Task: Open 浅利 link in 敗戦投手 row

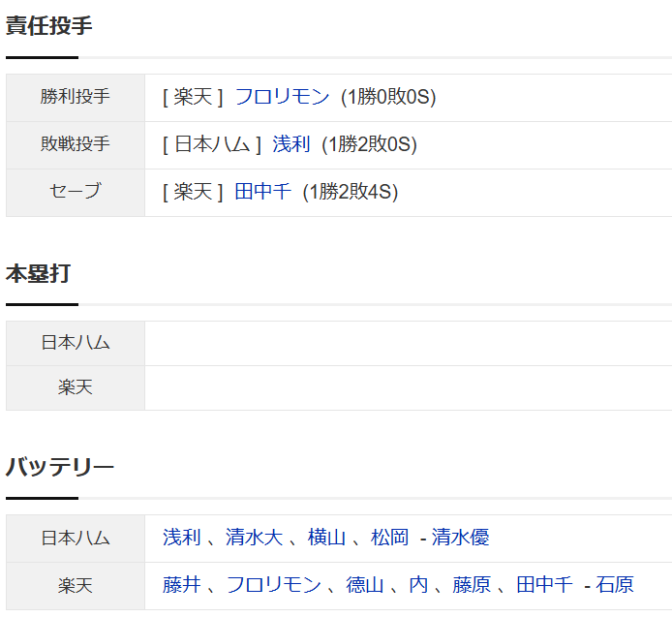Action: click(x=291, y=144)
